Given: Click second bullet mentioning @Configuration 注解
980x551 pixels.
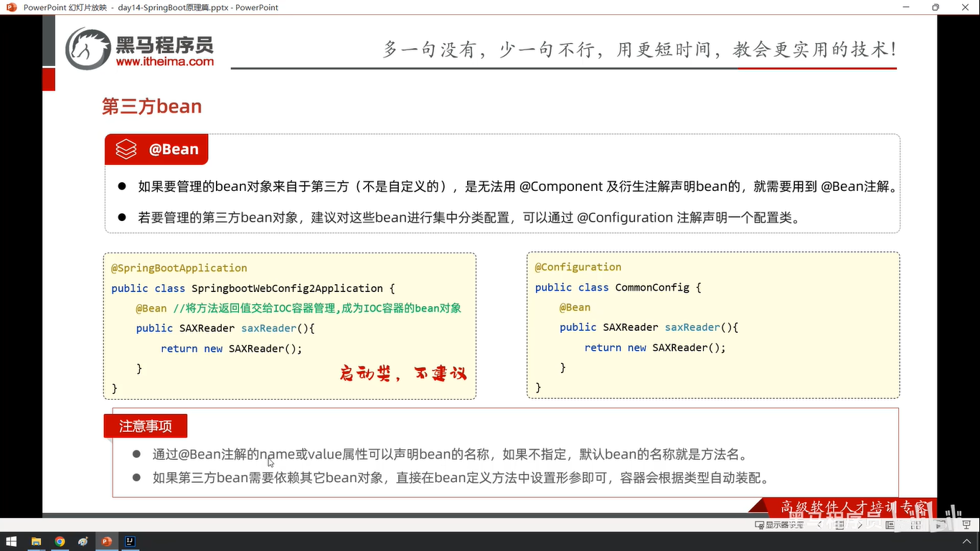Looking at the screenshot, I should [468, 217].
